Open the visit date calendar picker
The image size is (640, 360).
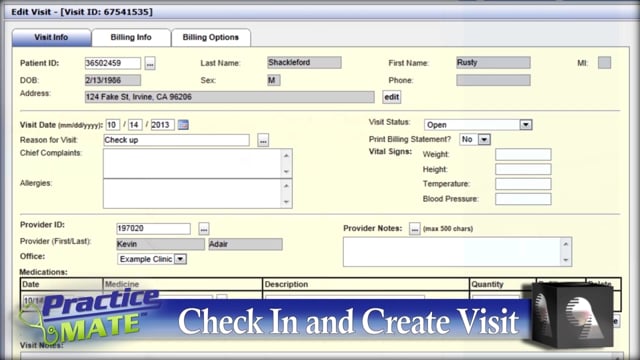coord(183,125)
